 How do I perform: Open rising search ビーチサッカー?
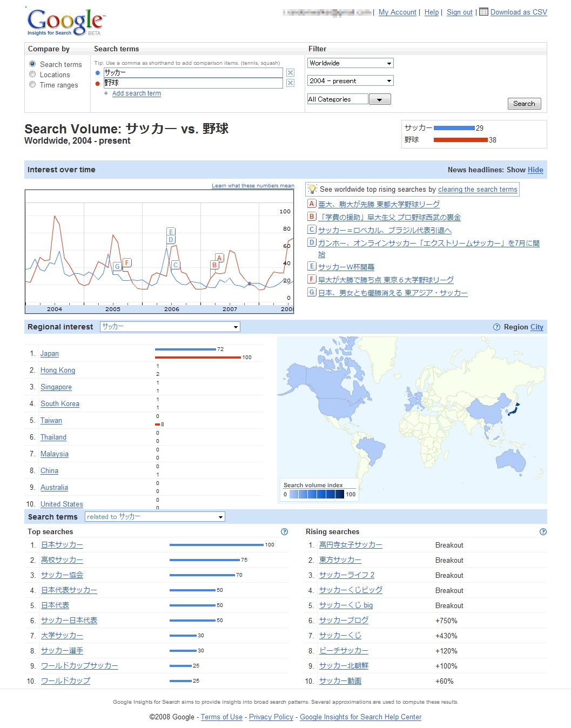coord(344,651)
